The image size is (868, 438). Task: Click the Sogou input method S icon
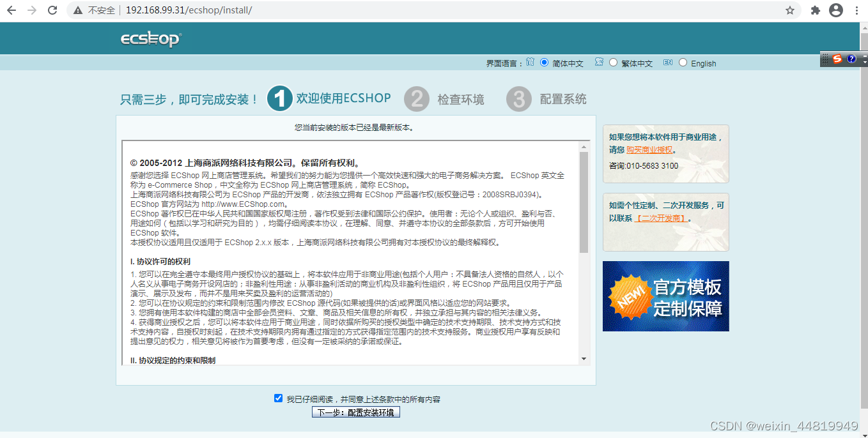[837, 59]
